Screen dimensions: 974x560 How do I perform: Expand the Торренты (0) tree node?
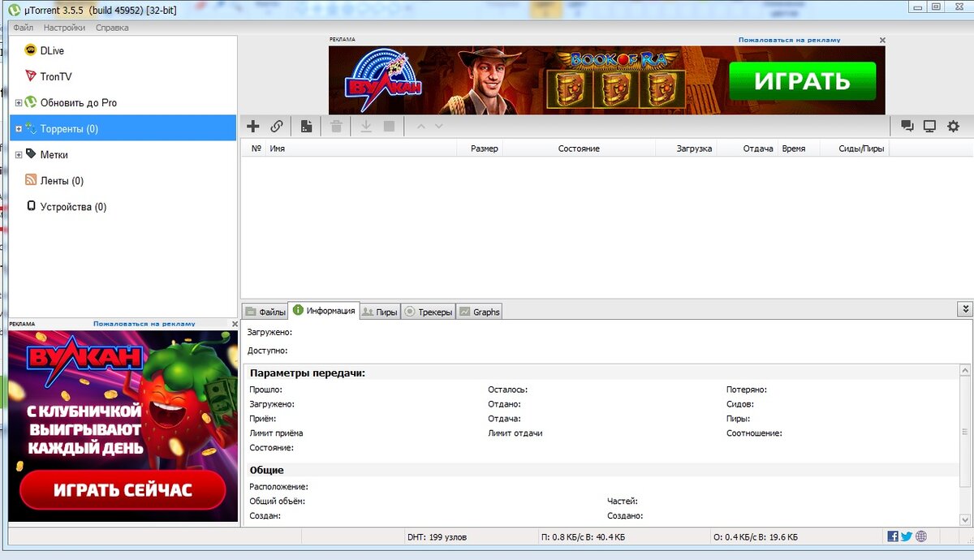[x=19, y=129]
